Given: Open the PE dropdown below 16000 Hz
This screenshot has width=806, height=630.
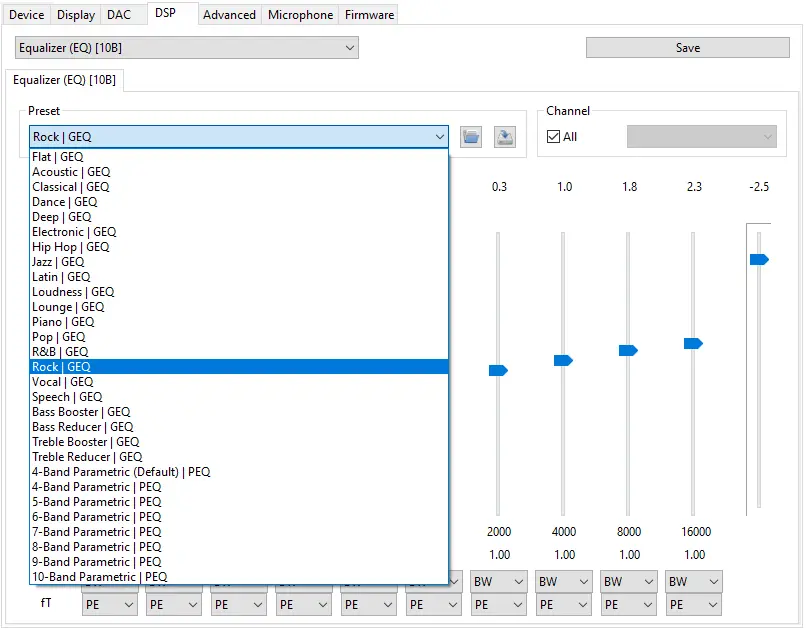Looking at the screenshot, I should point(693,604).
